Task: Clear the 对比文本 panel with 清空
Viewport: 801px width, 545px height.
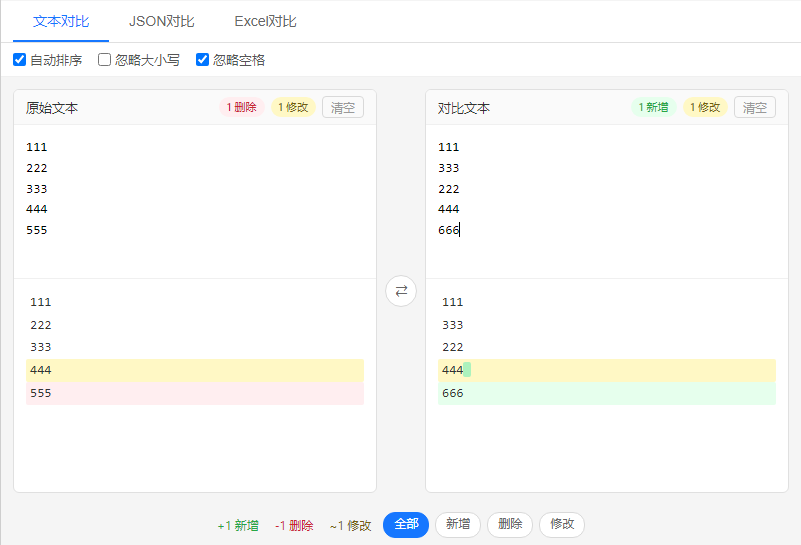Action: (x=755, y=107)
